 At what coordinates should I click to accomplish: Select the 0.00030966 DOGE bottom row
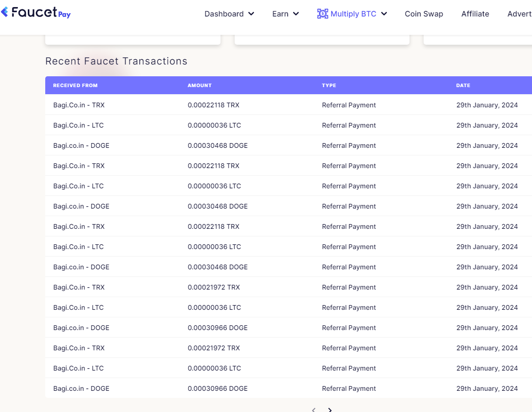coord(288,388)
